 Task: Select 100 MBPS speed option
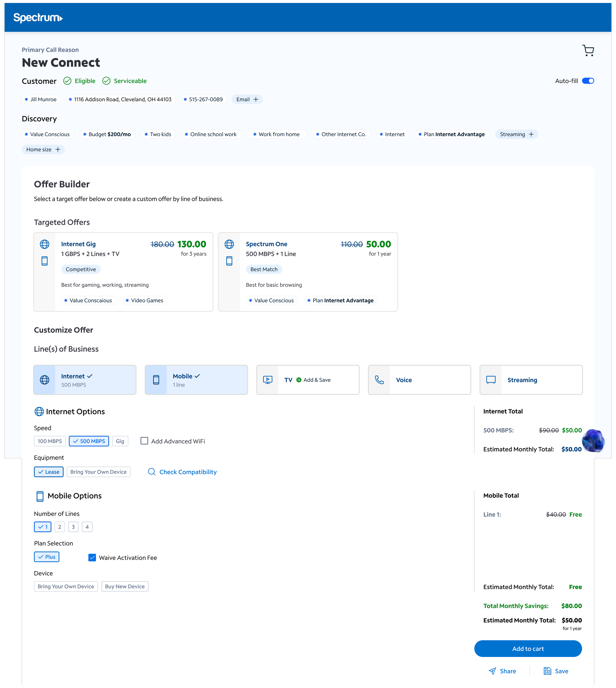50,441
